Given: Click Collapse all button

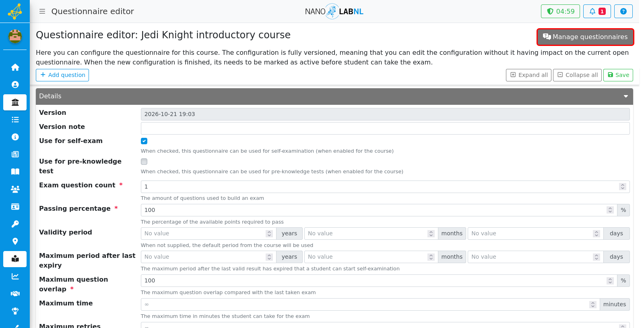Looking at the screenshot, I should tap(577, 75).
